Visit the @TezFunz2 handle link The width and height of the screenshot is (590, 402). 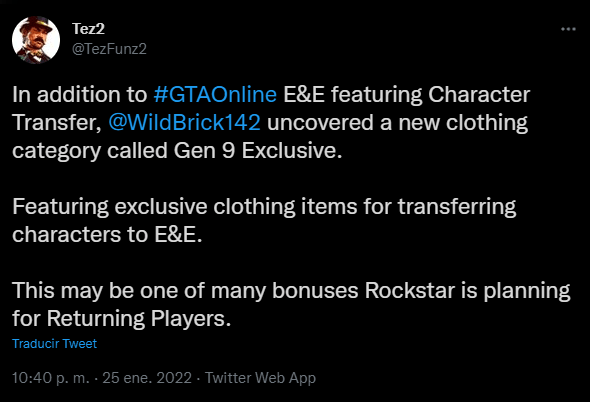coord(109,49)
